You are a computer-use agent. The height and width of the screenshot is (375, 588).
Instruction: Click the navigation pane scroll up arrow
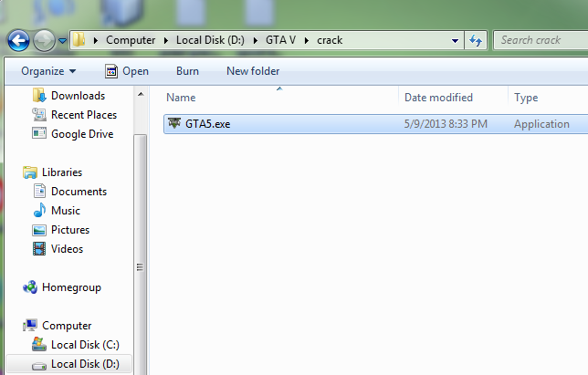tap(141, 94)
